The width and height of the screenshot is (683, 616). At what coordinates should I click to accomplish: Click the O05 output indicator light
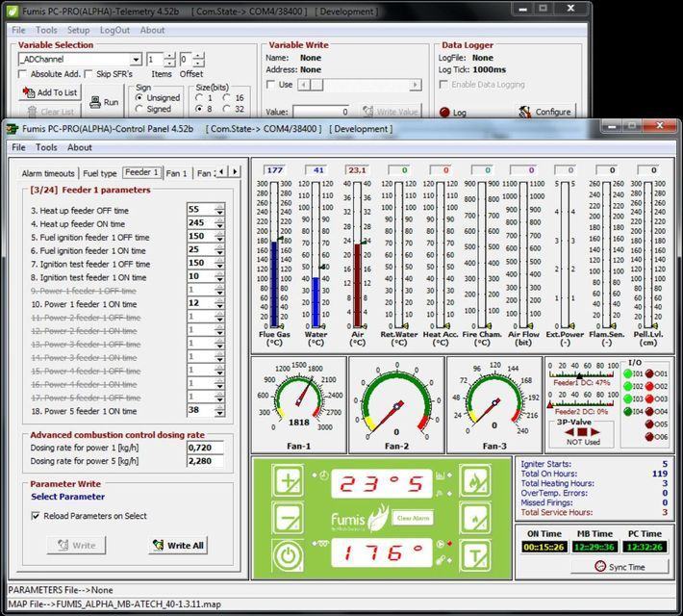click(649, 423)
